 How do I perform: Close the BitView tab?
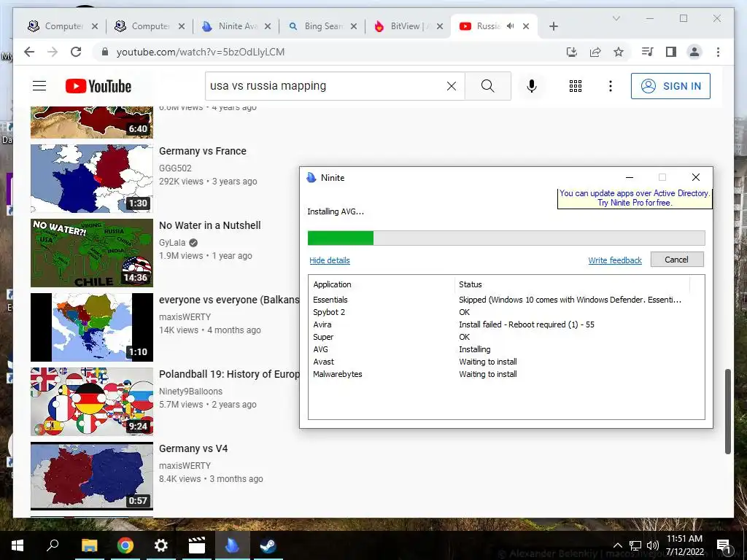[x=440, y=26]
